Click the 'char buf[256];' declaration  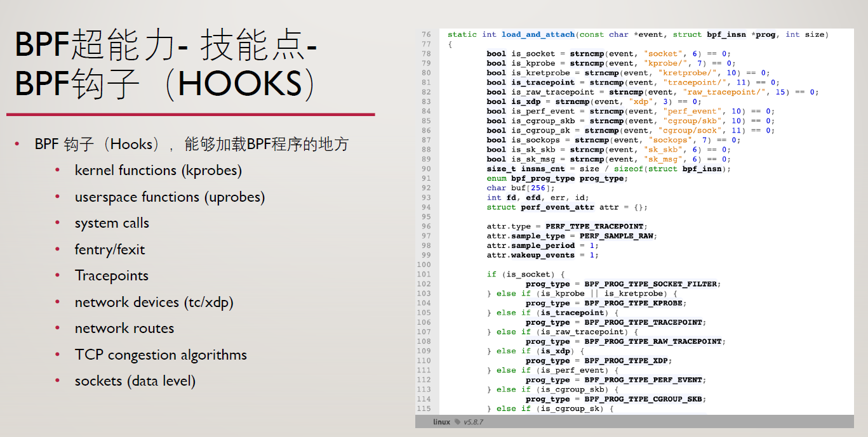[x=521, y=188]
